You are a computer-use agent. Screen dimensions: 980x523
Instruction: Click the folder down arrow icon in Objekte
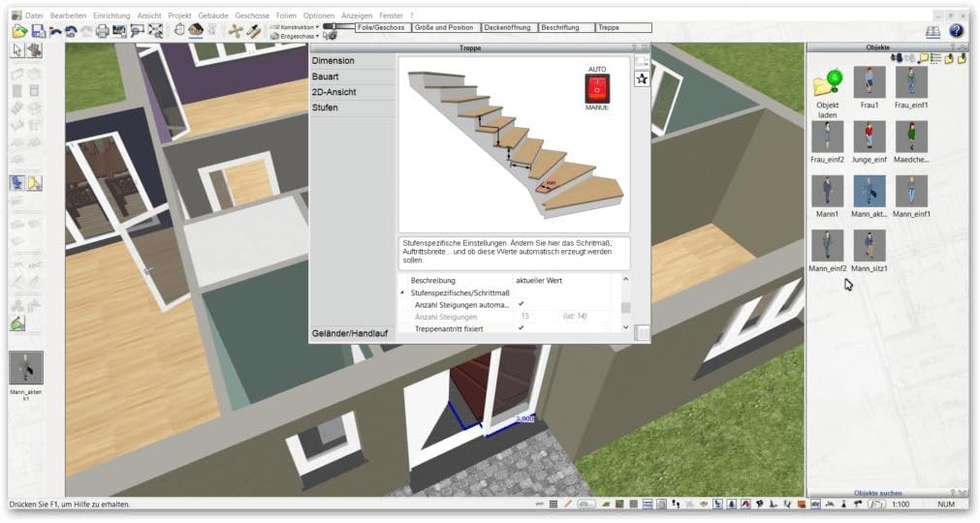pos(962,58)
